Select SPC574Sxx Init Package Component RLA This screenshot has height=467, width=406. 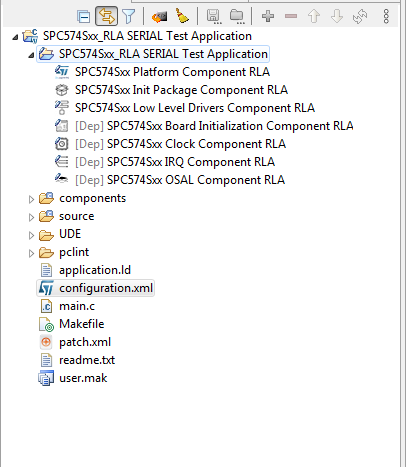point(171,90)
